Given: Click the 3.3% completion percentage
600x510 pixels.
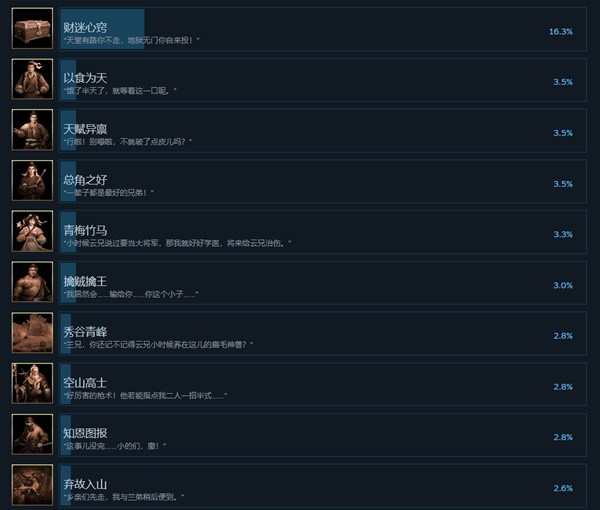Looking at the screenshot, I should tap(563, 234).
